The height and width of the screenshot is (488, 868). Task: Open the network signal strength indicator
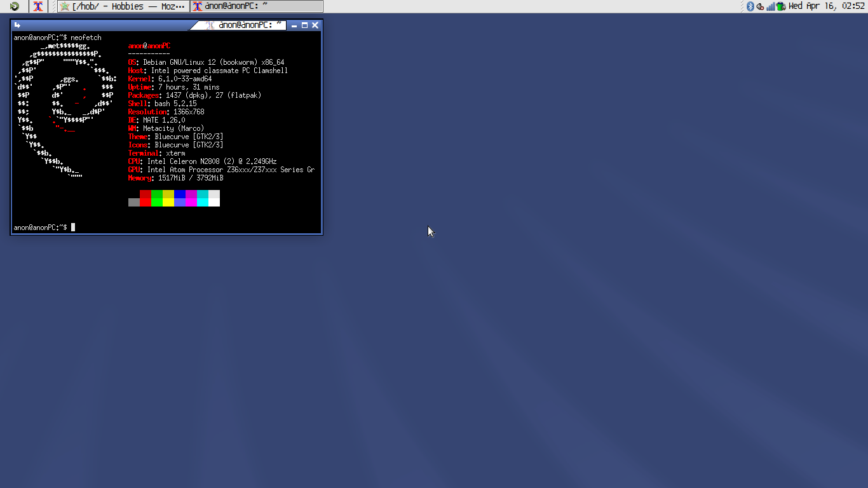[x=770, y=6]
